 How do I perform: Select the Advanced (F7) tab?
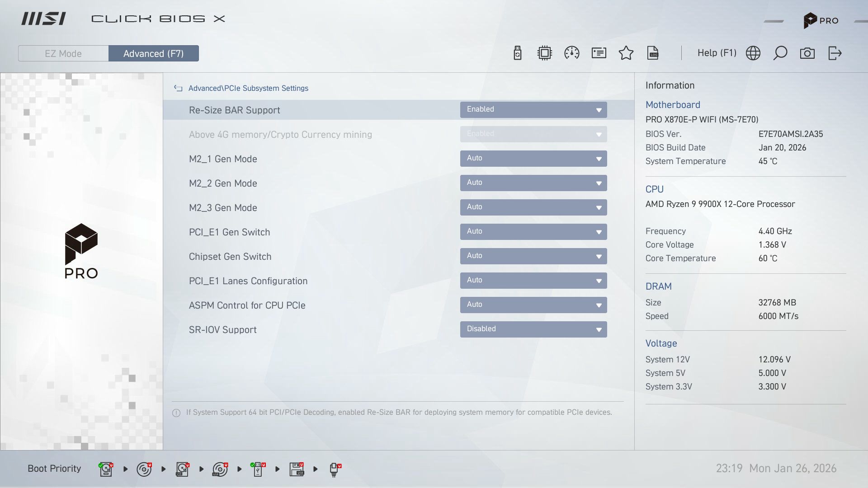154,53
